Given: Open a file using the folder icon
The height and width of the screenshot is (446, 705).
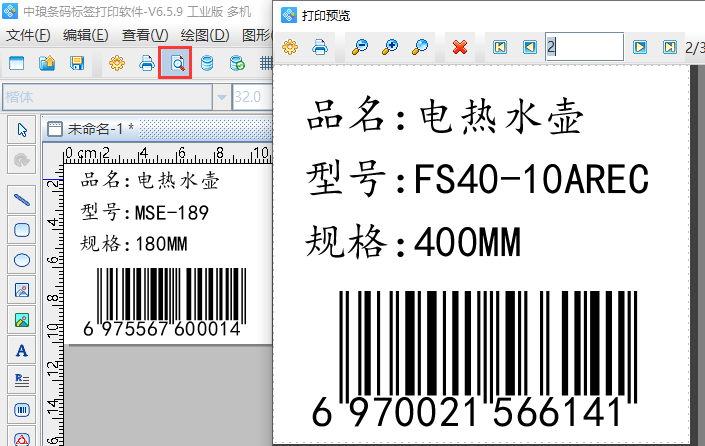Looking at the screenshot, I should tap(47, 63).
